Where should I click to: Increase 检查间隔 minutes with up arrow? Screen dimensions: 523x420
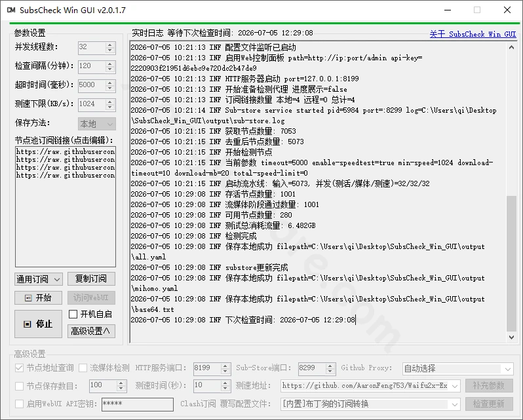(x=110, y=64)
